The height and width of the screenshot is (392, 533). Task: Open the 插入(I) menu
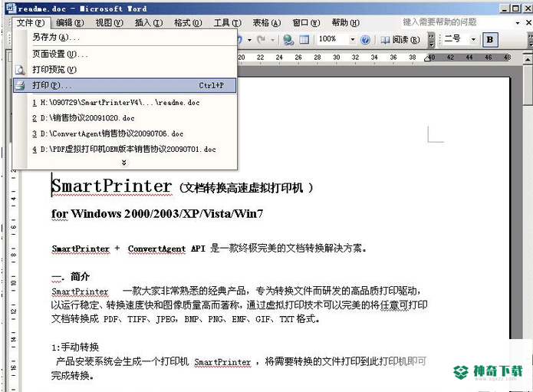[x=149, y=23]
